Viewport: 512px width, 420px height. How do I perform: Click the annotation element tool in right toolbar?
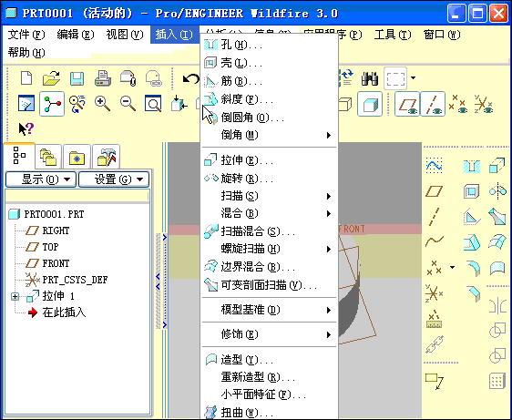pyautogui.click(x=435, y=381)
